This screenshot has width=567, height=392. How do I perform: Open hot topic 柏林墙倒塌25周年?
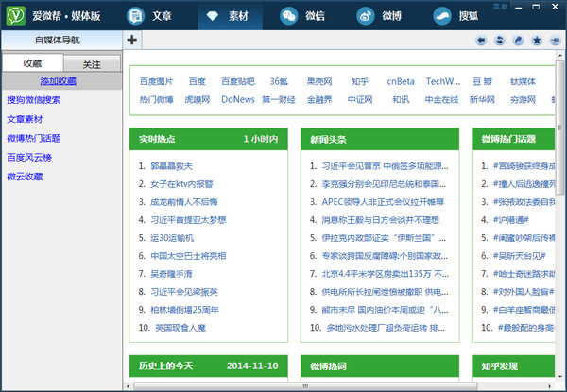[x=184, y=310]
